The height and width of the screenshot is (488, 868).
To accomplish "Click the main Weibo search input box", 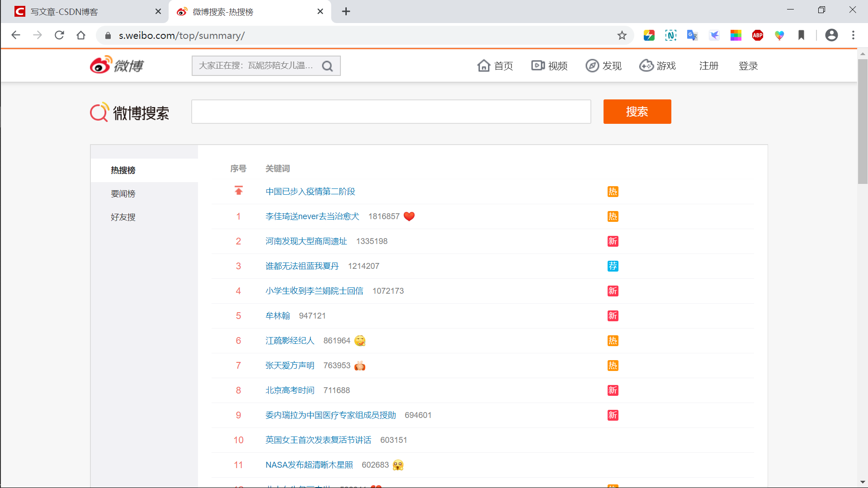I will 391,112.
